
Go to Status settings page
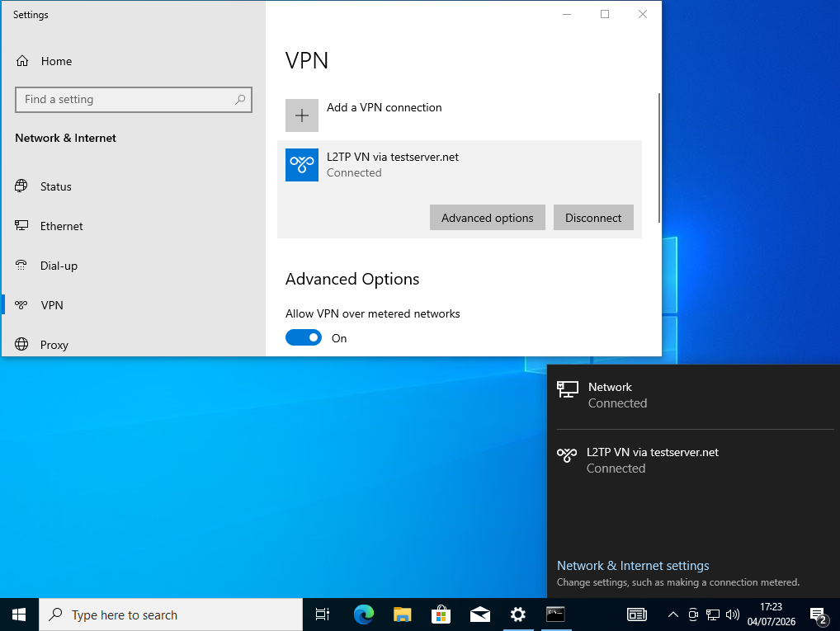[134, 186]
